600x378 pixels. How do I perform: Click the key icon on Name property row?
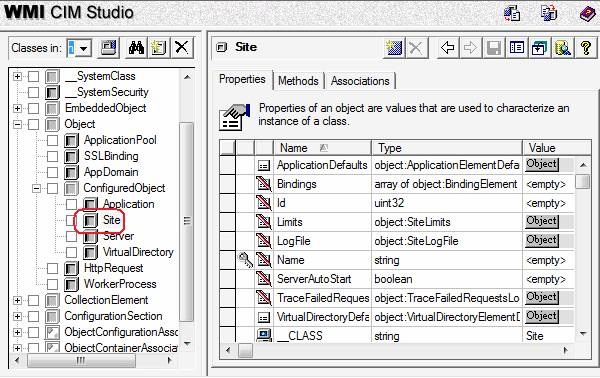coord(245,260)
